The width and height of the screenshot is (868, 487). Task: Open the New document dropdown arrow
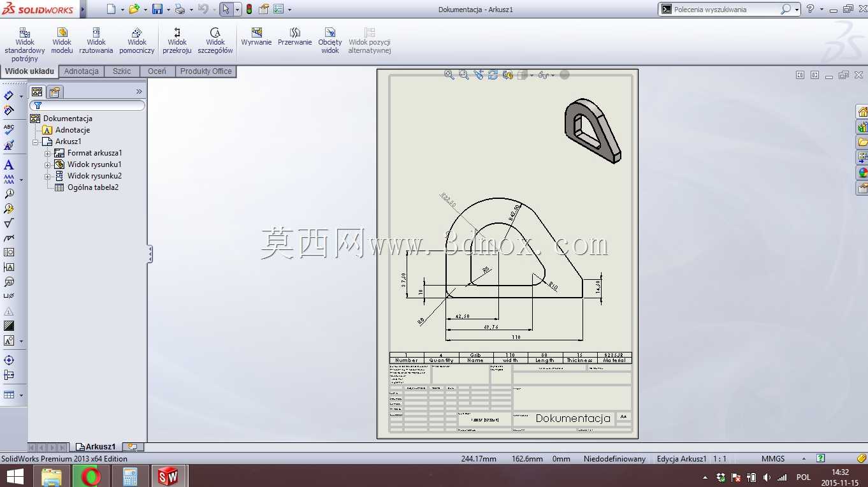point(122,10)
